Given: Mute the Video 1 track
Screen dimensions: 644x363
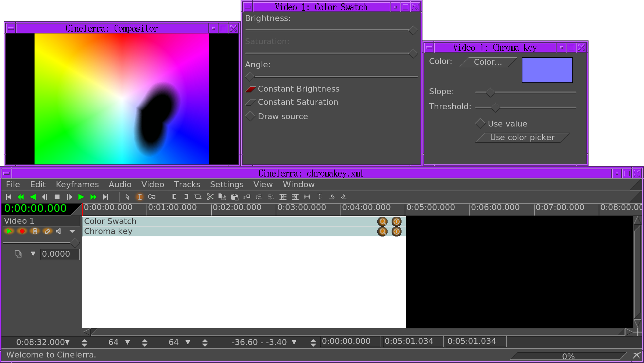Looking at the screenshot, I should tap(59, 231).
